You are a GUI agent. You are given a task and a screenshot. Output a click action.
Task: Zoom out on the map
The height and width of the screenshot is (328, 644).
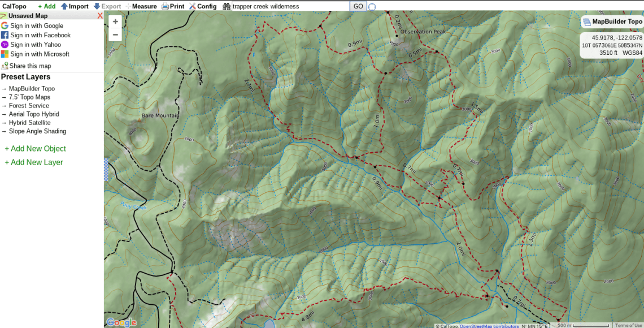[x=115, y=34]
